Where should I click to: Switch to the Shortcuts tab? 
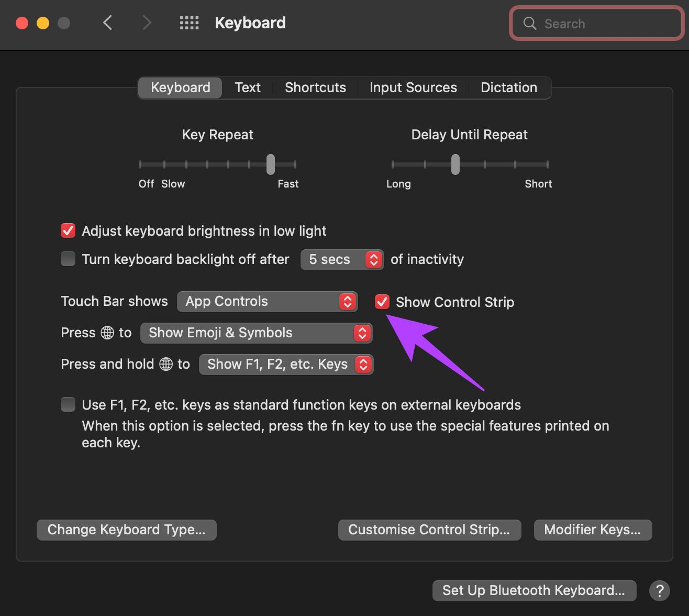pos(315,87)
